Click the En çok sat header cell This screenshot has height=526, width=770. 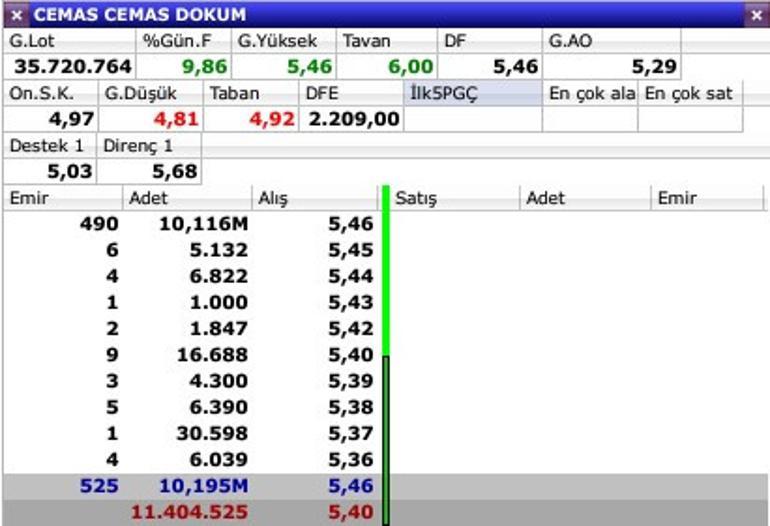690,93
